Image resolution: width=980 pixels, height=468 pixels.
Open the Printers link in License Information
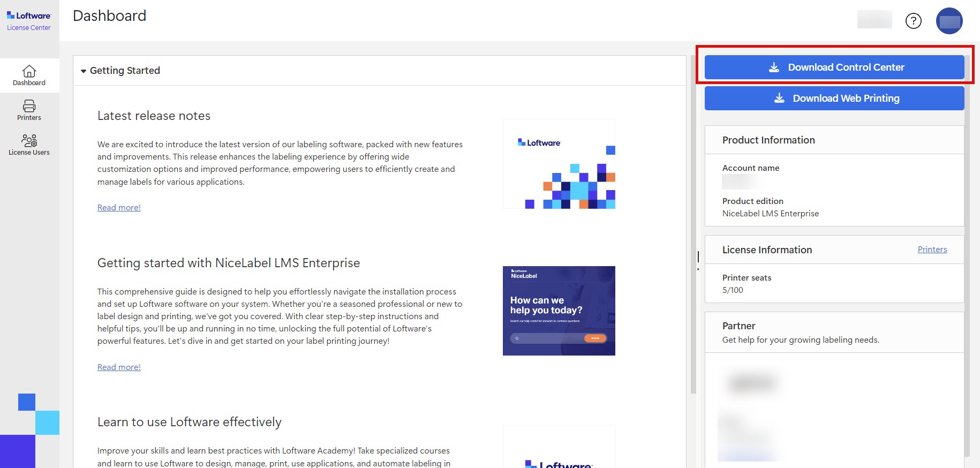[932, 250]
